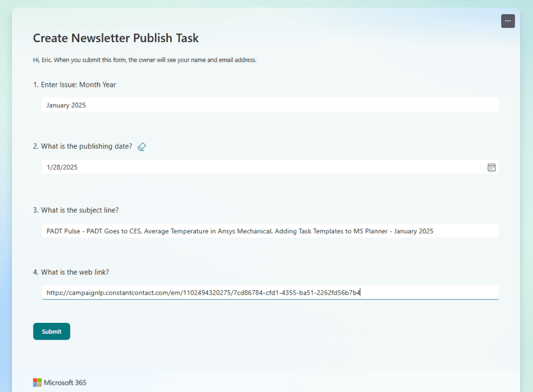Open the more options ellipsis menu
Image resolution: width=533 pixels, height=392 pixels.
coord(508,21)
